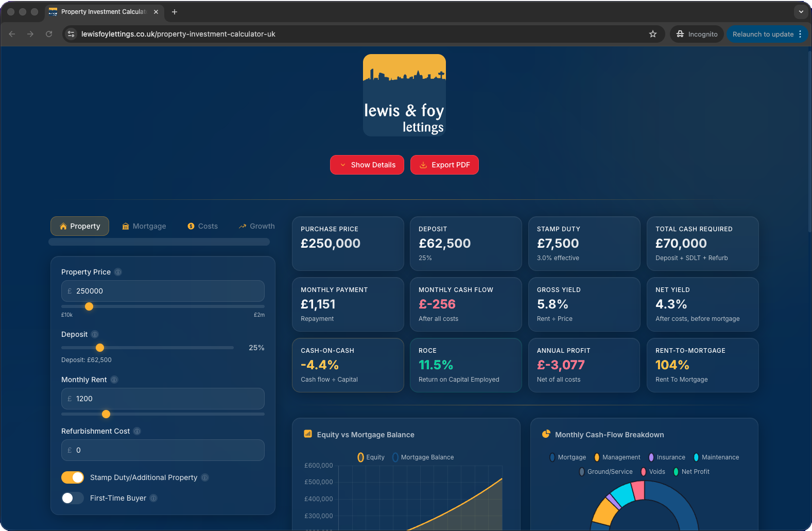Switch to the Property tab
This screenshot has height=531, width=812.
coord(80,226)
